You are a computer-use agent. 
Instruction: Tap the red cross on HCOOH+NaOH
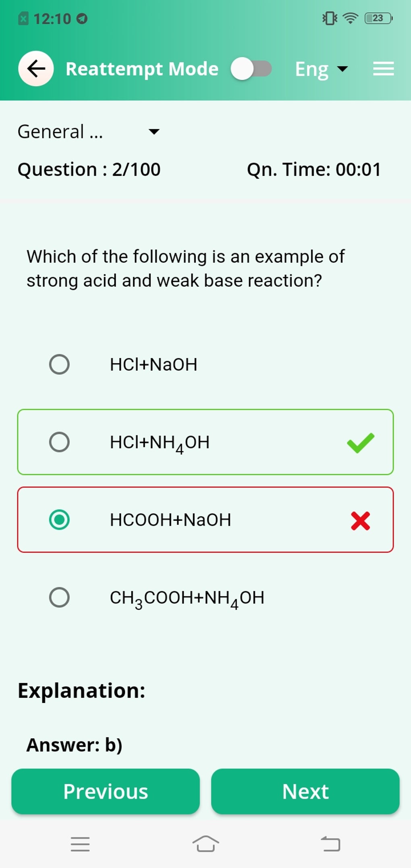360,520
